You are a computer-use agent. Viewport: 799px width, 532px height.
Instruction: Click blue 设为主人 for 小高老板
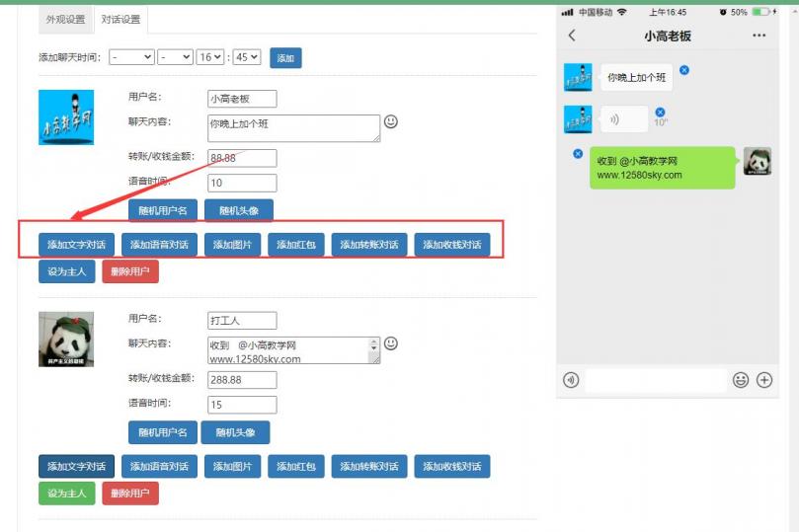(67, 271)
